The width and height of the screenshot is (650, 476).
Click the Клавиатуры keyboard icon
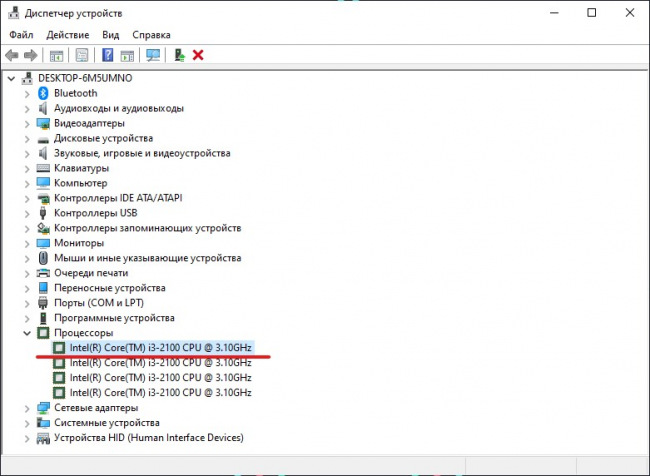pyautogui.click(x=43, y=168)
